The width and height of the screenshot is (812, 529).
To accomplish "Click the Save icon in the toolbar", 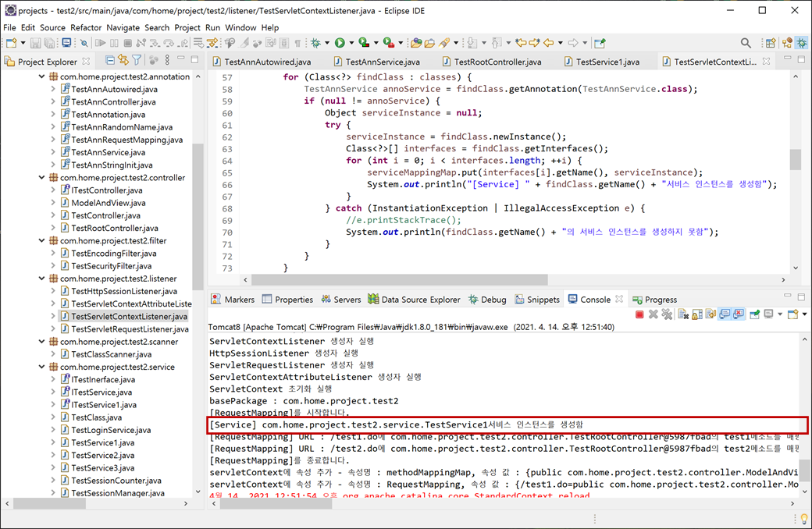I will 35,43.
